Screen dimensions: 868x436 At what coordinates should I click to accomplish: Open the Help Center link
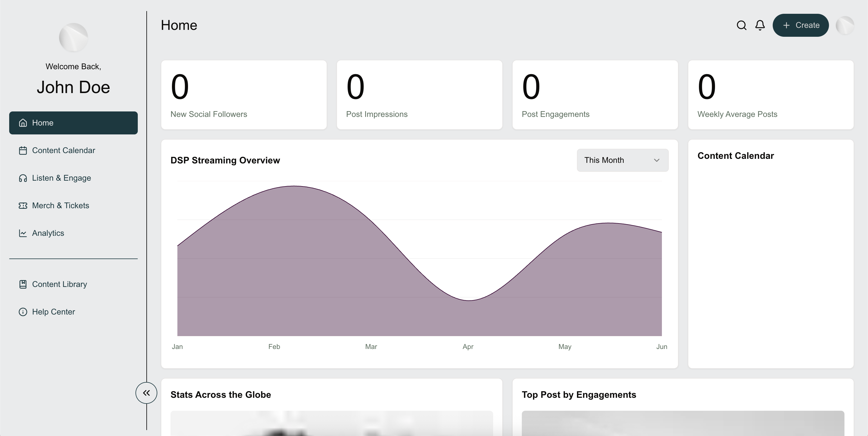tap(53, 312)
